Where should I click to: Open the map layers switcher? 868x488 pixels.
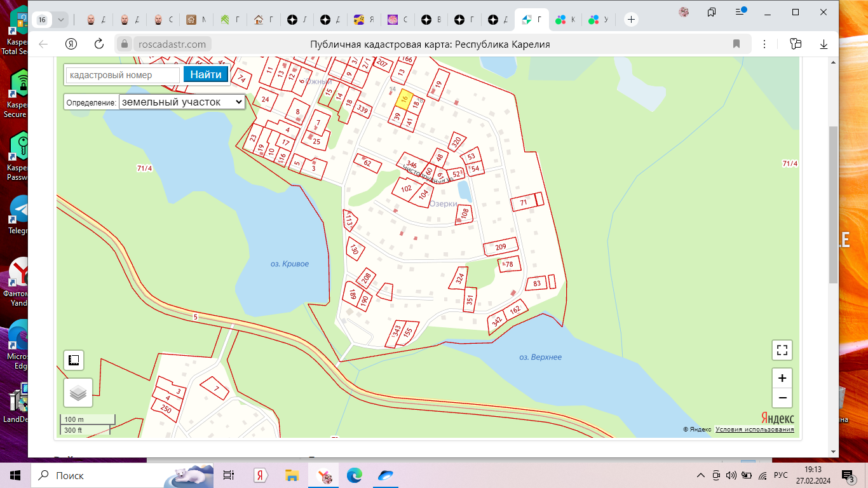pos(78,393)
